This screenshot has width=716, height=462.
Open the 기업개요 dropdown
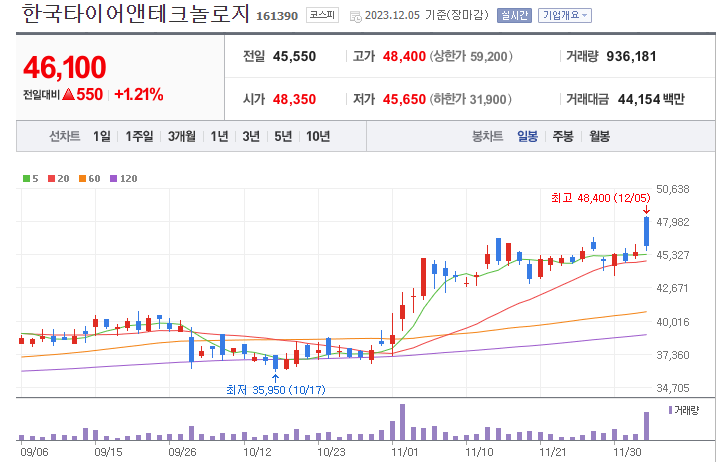click(565, 16)
